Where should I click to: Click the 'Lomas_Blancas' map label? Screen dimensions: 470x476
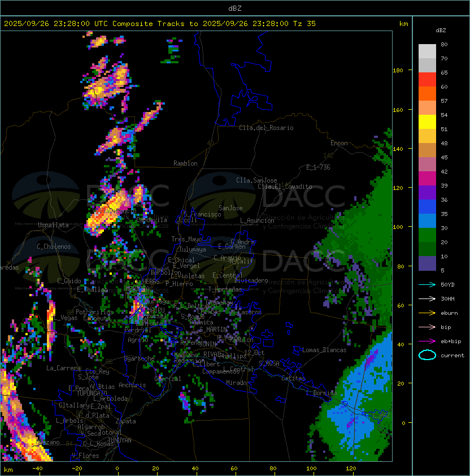pos(324,350)
